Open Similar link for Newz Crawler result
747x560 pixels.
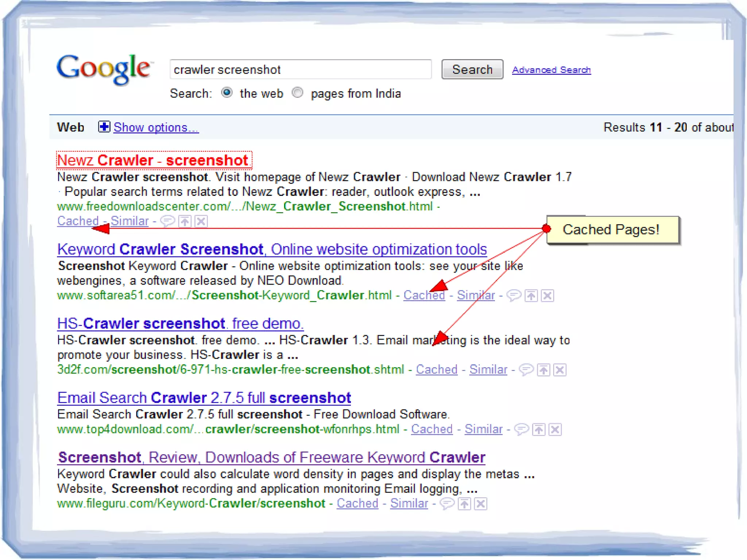pyautogui.click(x=129, y=221)
